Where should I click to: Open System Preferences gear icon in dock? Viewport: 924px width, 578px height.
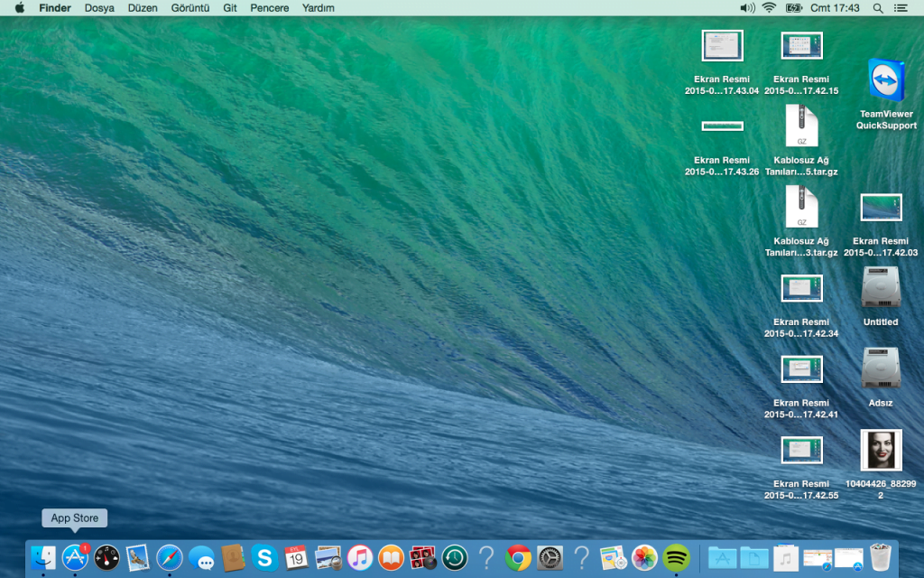point(550,557)
